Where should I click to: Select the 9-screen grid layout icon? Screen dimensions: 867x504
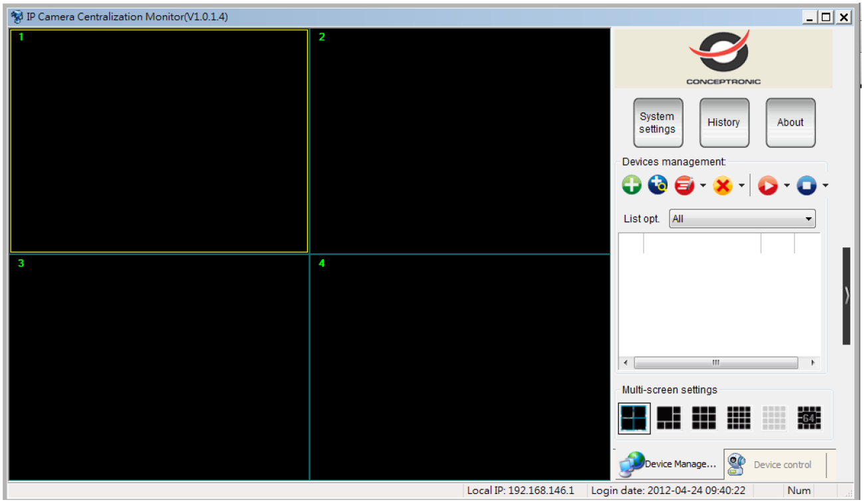point(704,418)
